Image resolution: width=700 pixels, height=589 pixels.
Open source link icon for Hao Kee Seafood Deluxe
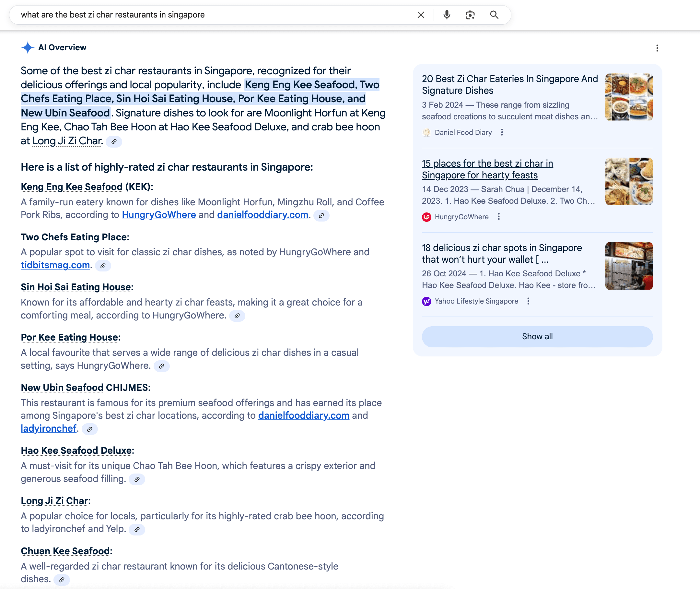point(137,479)
